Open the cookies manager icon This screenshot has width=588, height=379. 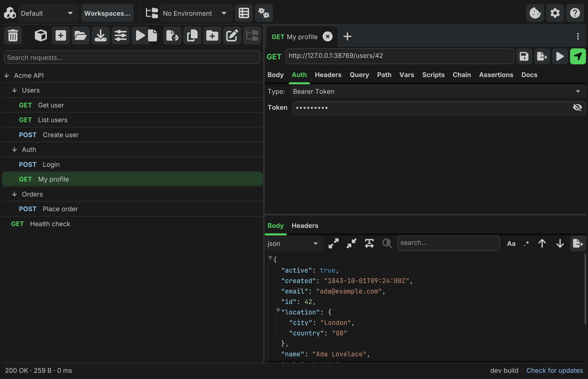535,13
